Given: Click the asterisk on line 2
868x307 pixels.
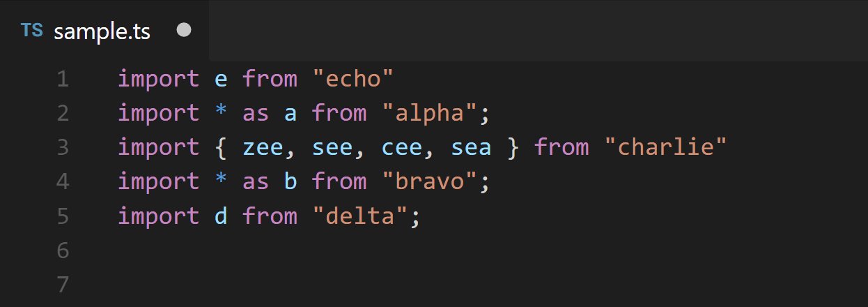Looking at the screenshot, I should [x=221, y=113].
